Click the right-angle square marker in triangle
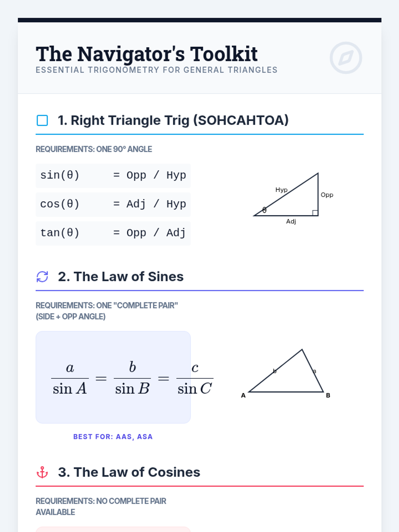Viewport: 399px width, 532px height. [315, 213]
